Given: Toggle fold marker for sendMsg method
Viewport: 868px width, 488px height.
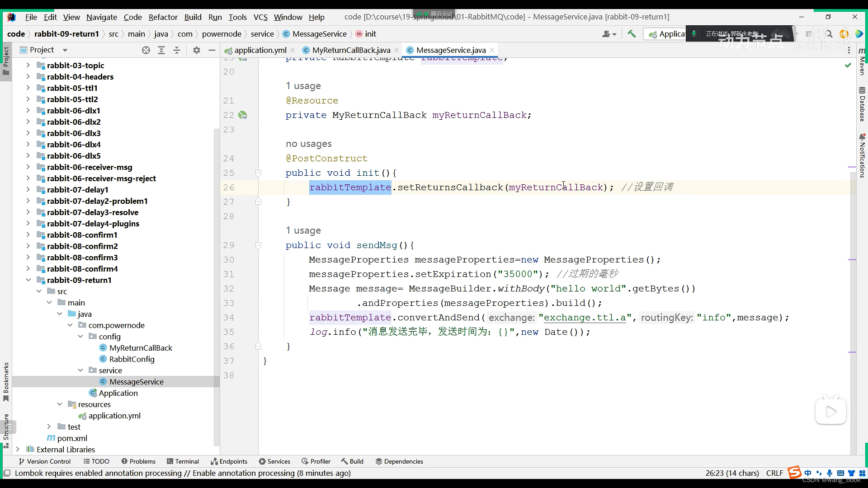Looking at the screenshot, I should [x=258, y=245].
